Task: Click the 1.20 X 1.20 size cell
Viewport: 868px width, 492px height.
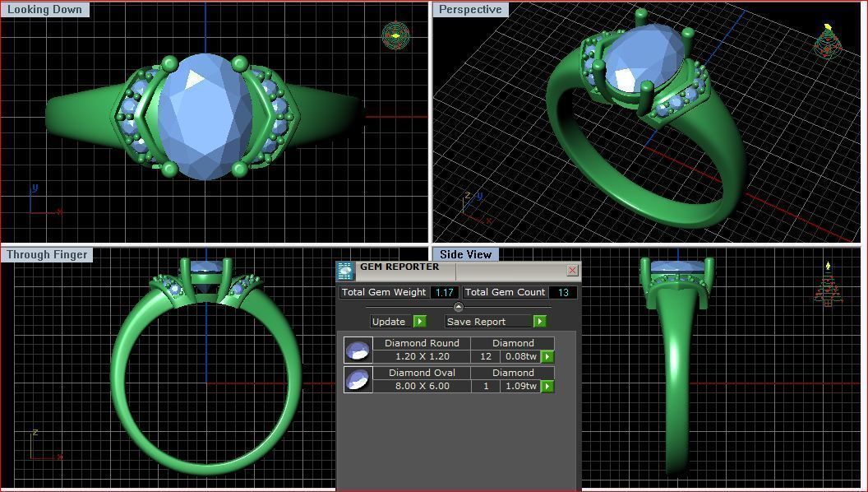Action: tap(422, 357)
